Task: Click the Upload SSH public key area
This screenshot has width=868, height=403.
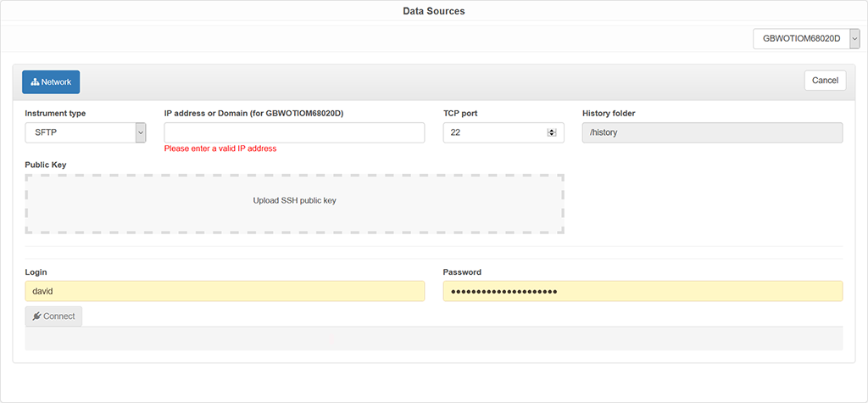Action: click(x=295, y=201)
